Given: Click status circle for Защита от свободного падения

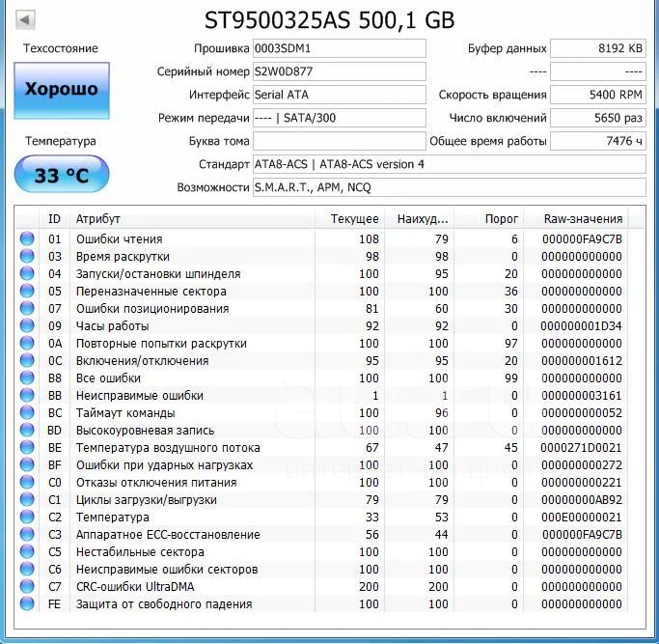Looking at the screenshot, I should coord(27,603).
